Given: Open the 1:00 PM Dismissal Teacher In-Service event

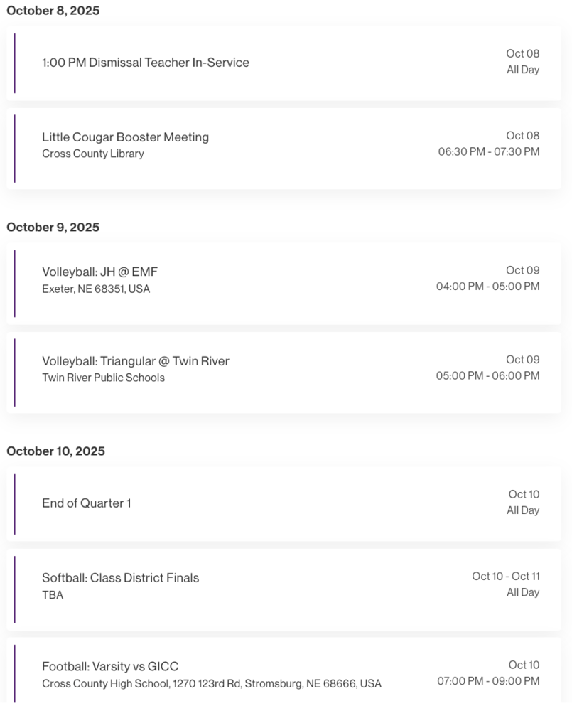Looking at the screenshot, I should [x=146, y=63].
